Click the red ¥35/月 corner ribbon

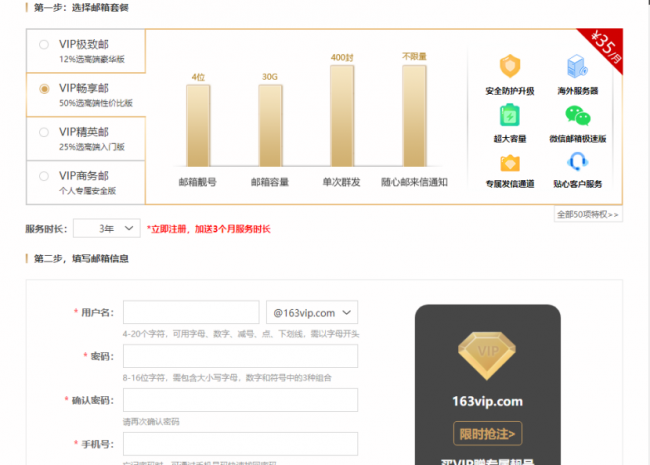(606, 46)
